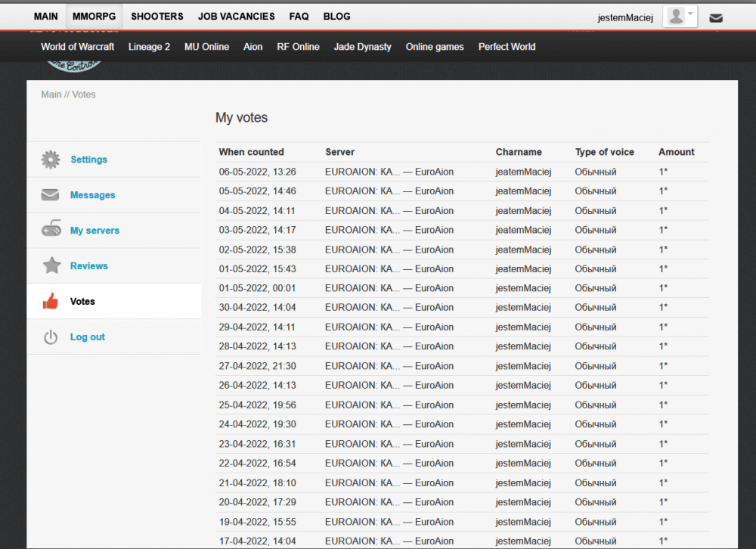Select the vote row dated 06-05-2022, 13:26
Image resolution: width=756 pixels, height=549 pixels.
point(257,172)
